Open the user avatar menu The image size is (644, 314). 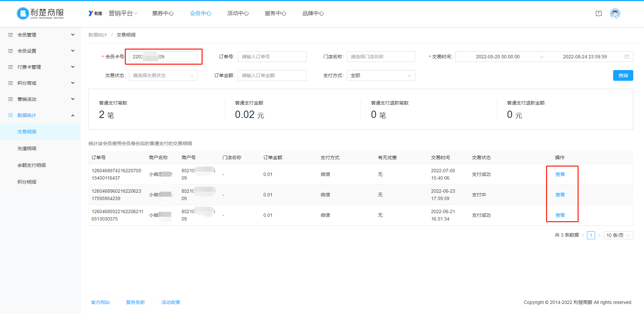615,13
